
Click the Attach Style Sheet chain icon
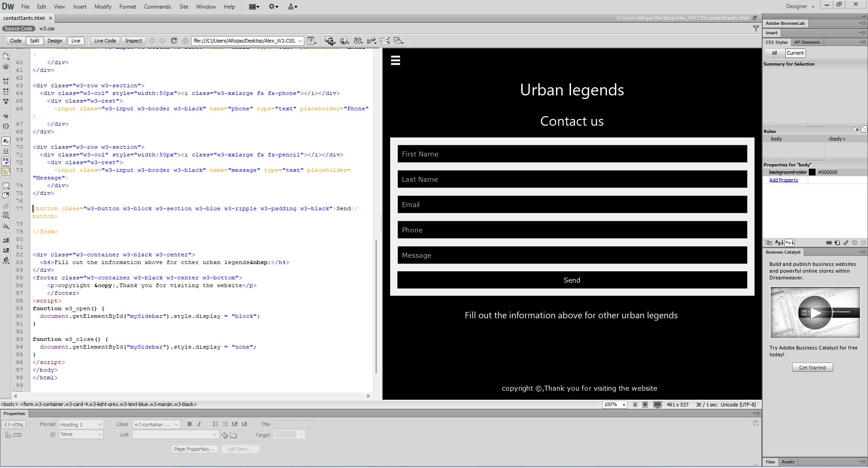pos(829,243)
